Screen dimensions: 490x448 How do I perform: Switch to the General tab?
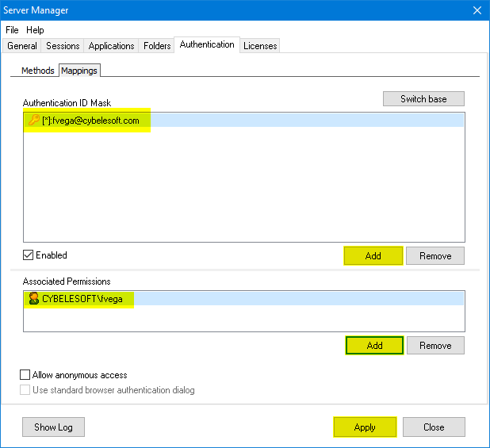pyautogui.click(x=22, y=46)
